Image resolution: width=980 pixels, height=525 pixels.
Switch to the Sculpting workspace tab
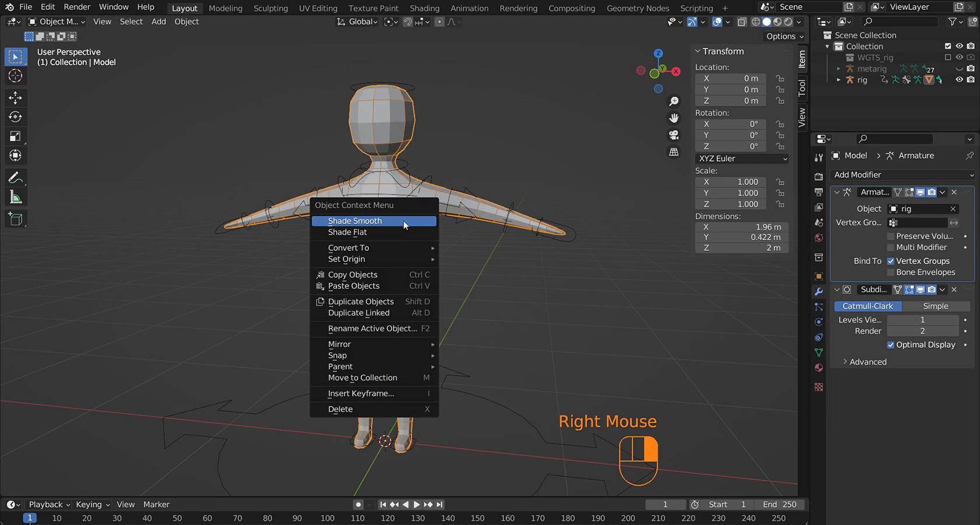pyautogui.click(x=271, y=8)
